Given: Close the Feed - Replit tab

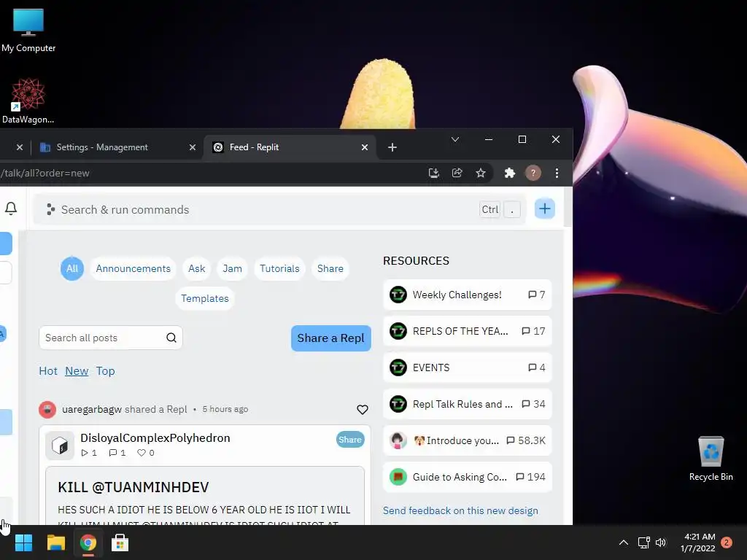Looking at the screenshot, I should click(x=365, y=147).
